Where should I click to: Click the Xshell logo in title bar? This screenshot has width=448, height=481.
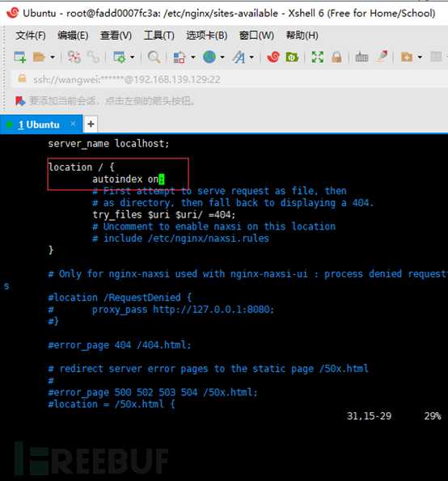pos(13,13)
